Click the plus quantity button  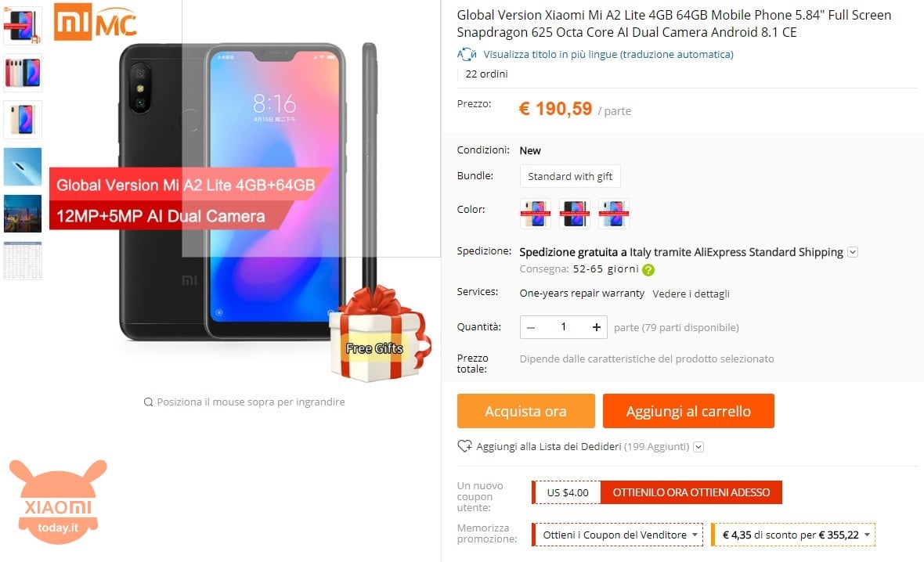[597, 327]
